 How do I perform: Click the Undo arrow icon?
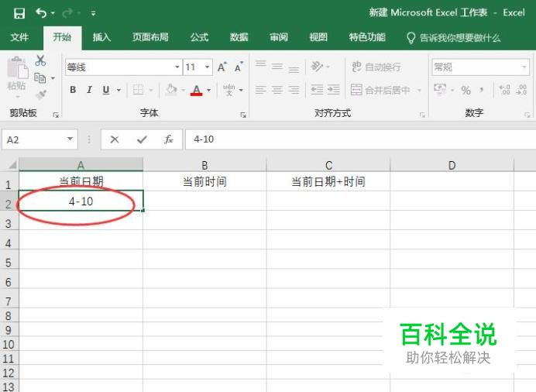tap(41, 13)
